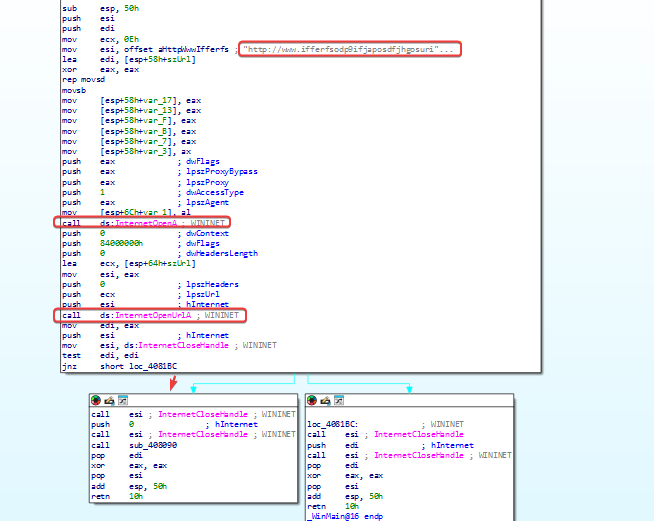Select 'push 1' of the dwAccessType line
654x521 pixels.
83,192
